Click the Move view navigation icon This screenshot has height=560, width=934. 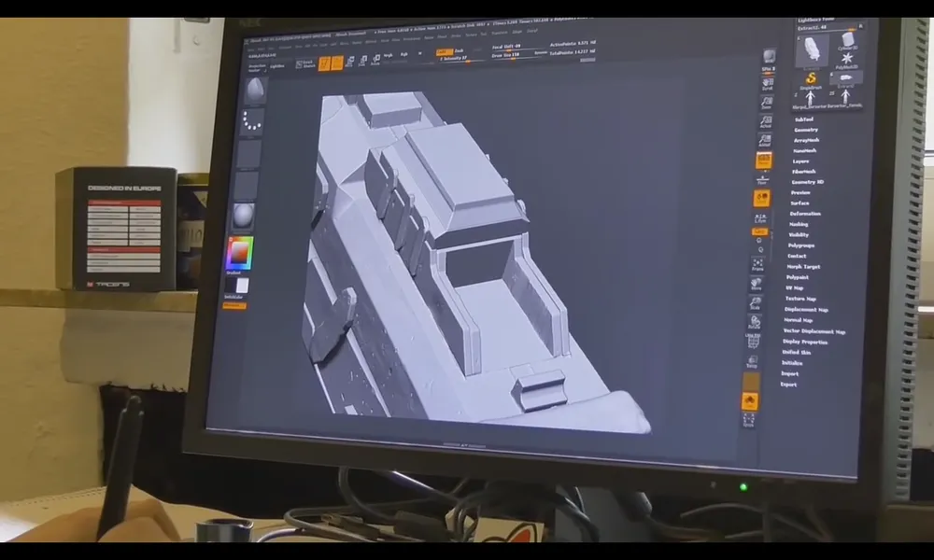pyautogui.click(x=756, y=283)
